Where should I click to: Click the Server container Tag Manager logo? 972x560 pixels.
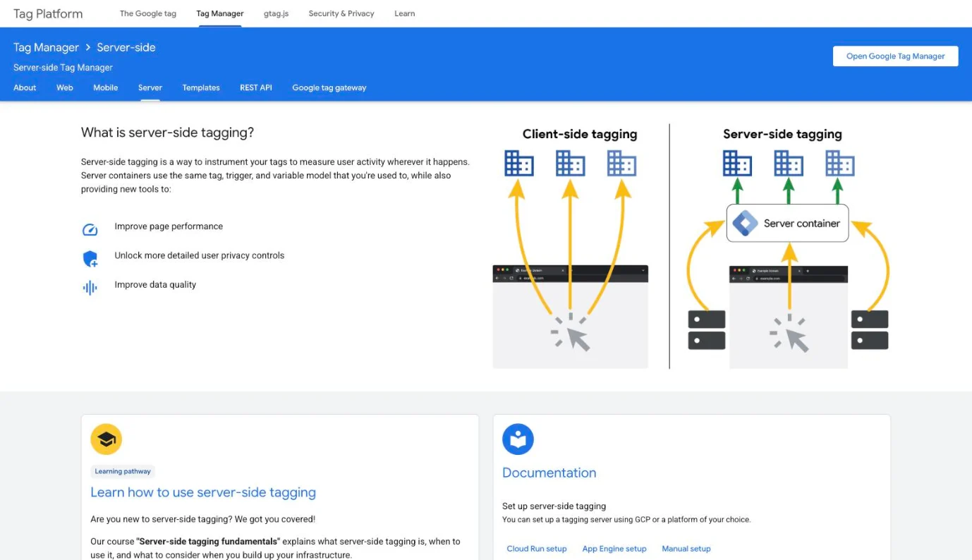[x=745, y=223]
